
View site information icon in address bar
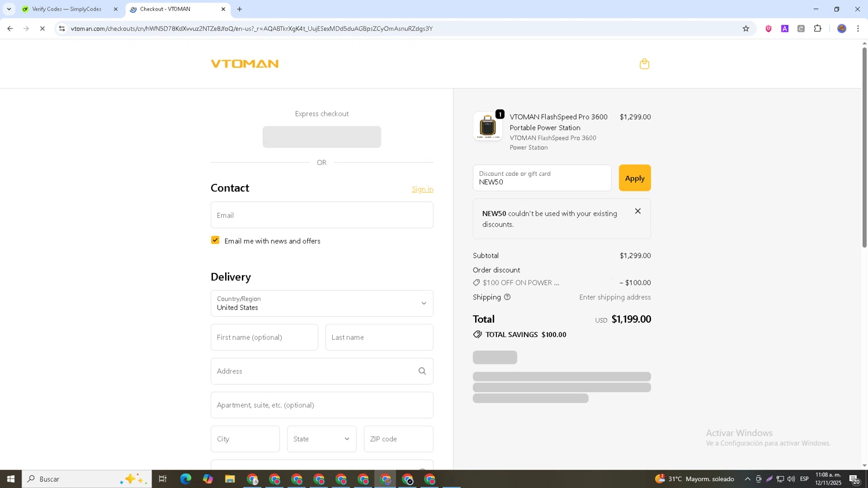[62, 28]
